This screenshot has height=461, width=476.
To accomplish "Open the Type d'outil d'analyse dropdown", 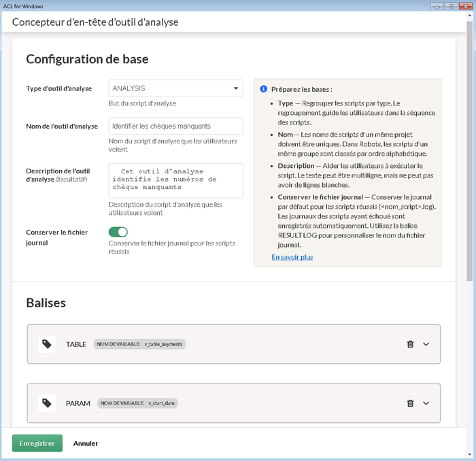I will pos(175,88).
